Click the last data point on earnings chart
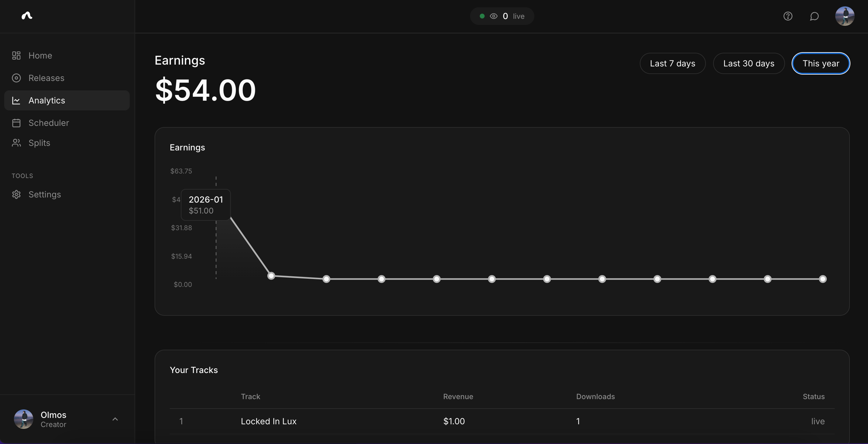Viewport: 868px width, 444px height. tap(823, 279)
